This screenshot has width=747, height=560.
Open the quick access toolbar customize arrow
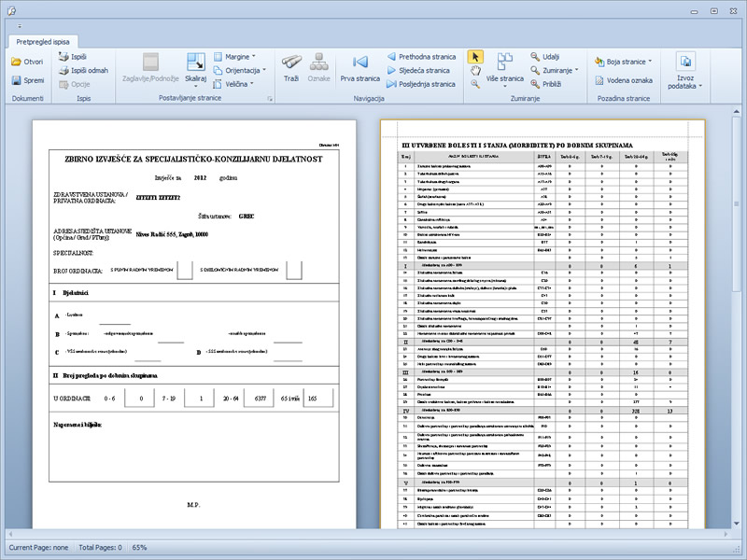pos(20,26)
